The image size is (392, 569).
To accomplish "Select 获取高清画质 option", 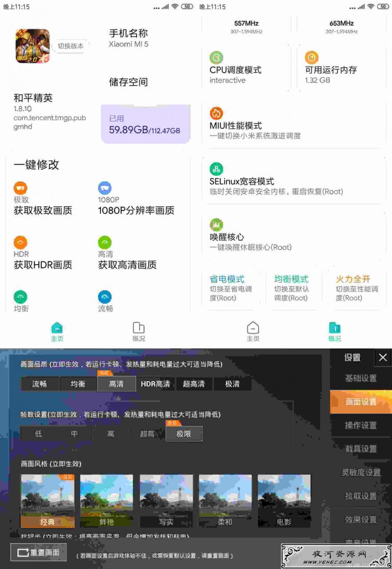I will [127, 265].
